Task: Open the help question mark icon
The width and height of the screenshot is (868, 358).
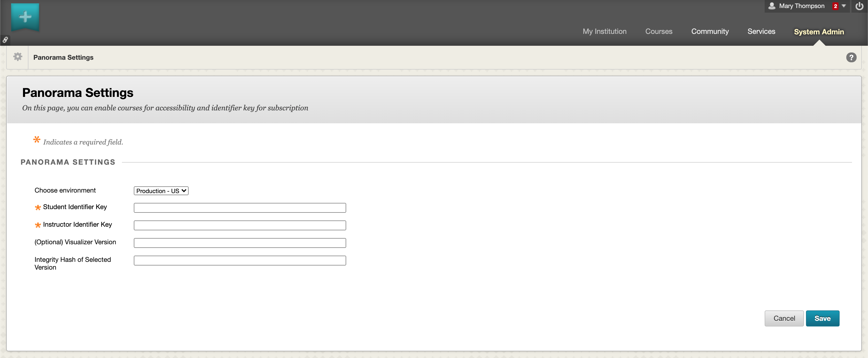Action: 851,57
